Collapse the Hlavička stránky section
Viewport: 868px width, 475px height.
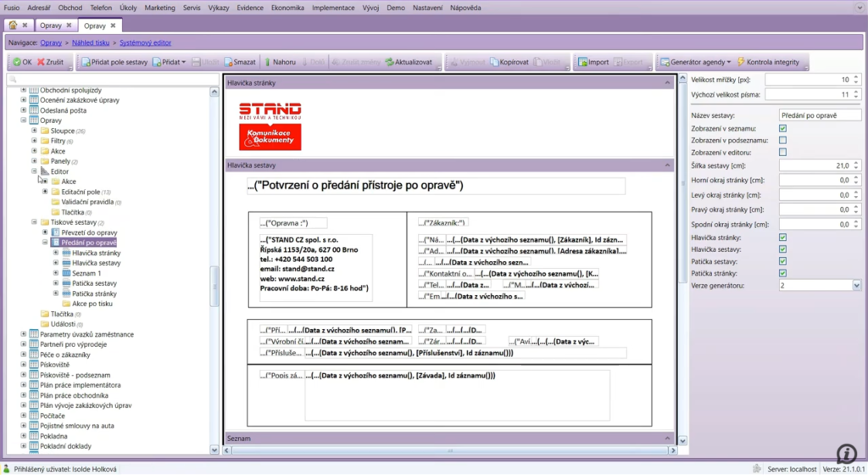click(668, 83)
